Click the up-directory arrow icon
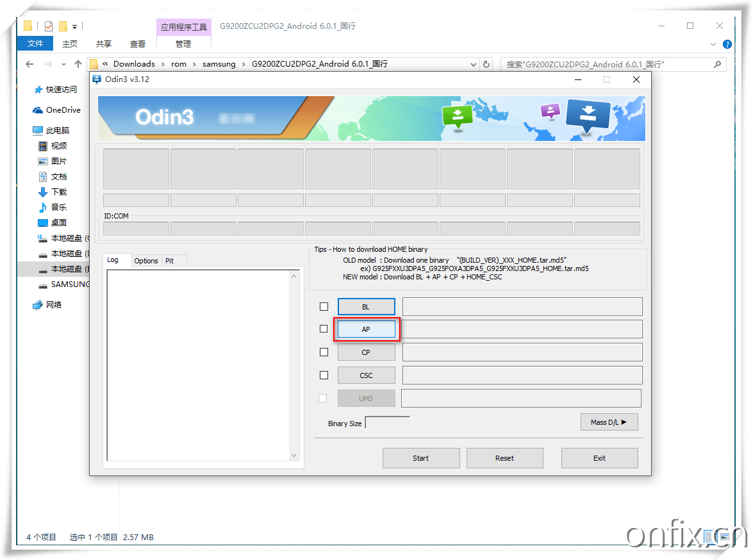Screen dimensions: 753x560 [78, 64]
